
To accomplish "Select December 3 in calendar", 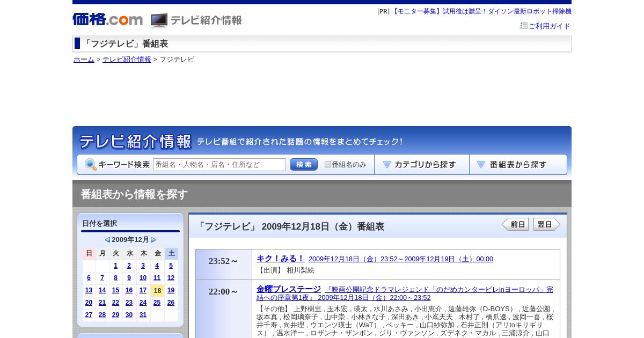I will coord(143,266).
